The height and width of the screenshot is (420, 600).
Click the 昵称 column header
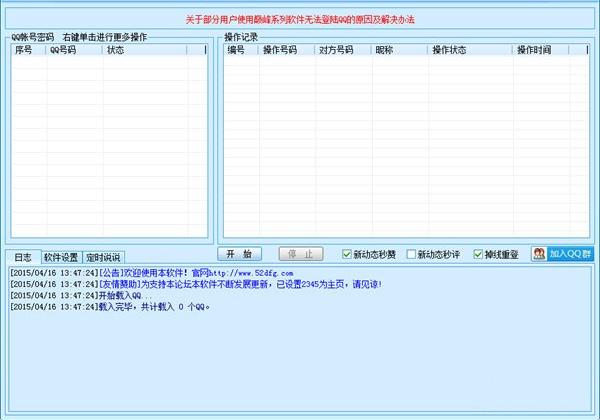(399, 50)
